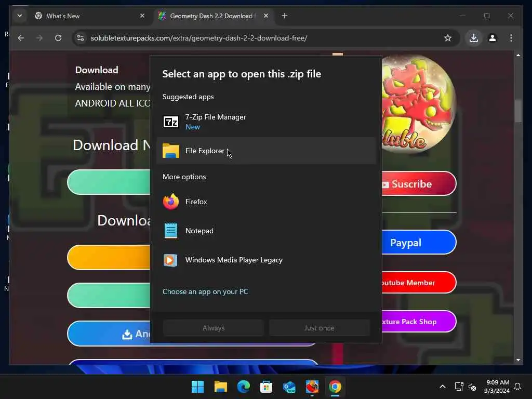This screenshot has height=399, width=532.
Task: Bookmark this page with star
Action: [448, 38]
